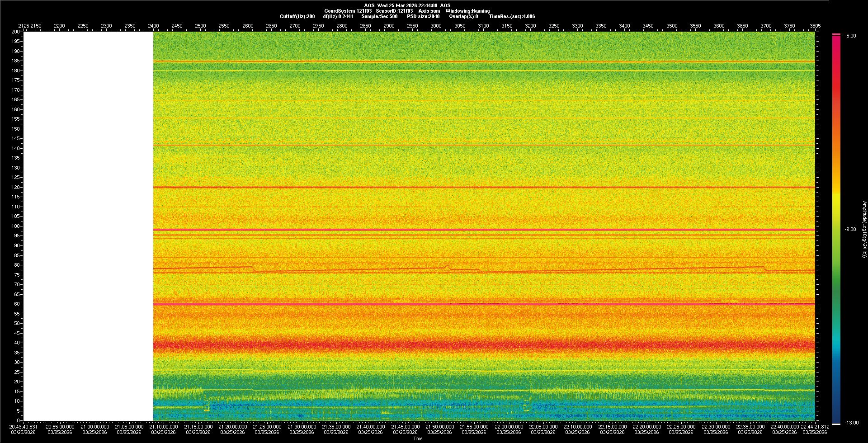Click the 60 Hz tick on frequency axis
The image size is (868, 443).
click(17, 304)
